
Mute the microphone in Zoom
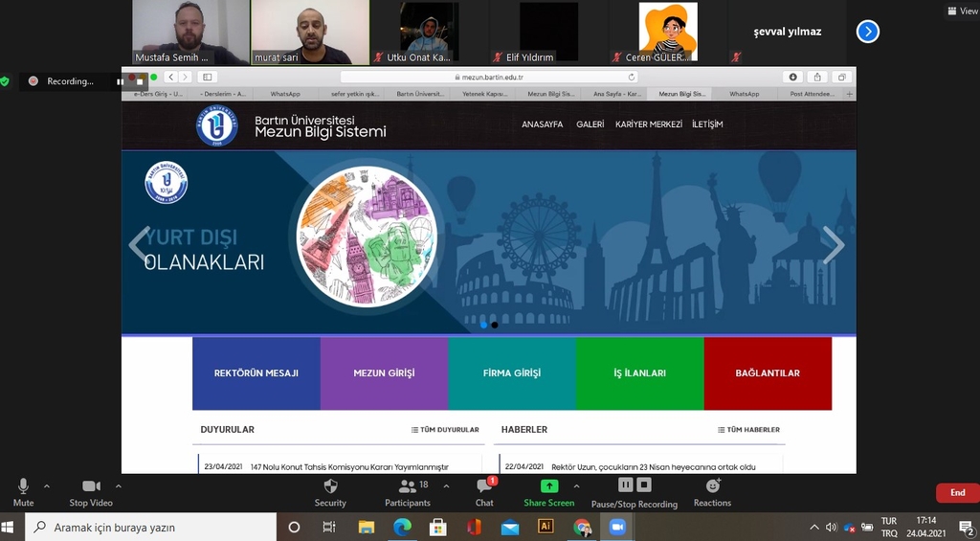point(23,487)
